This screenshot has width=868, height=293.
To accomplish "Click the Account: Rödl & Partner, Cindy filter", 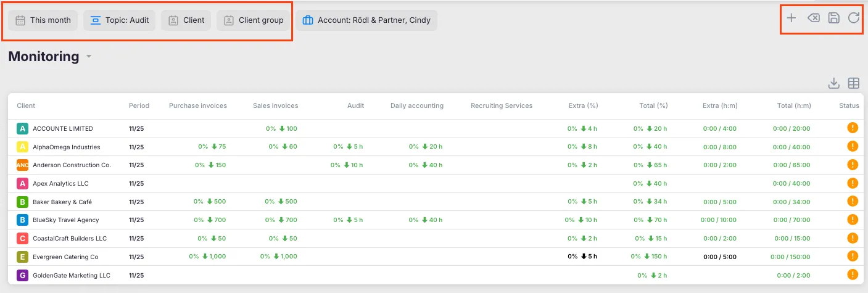I will click(366, 20).
